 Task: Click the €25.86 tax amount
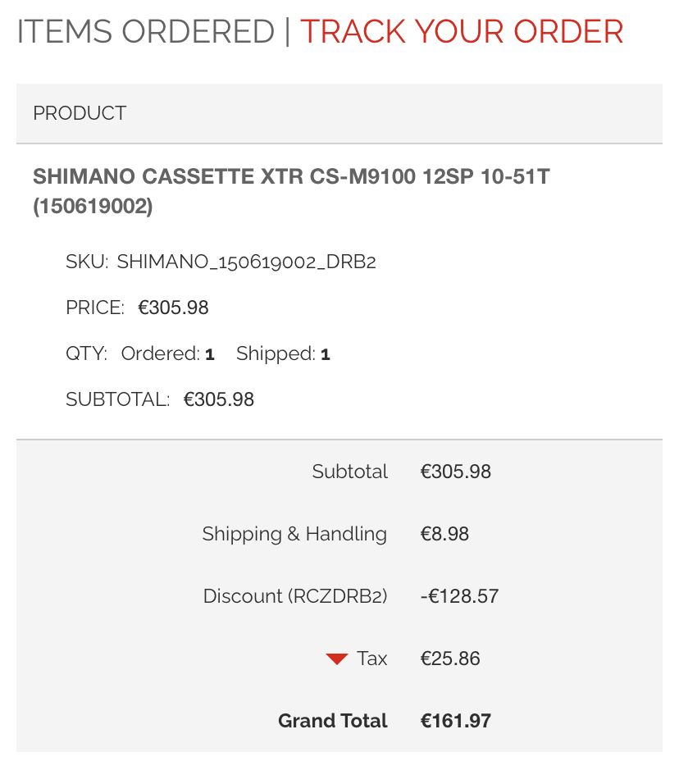(x=450, y=659)
